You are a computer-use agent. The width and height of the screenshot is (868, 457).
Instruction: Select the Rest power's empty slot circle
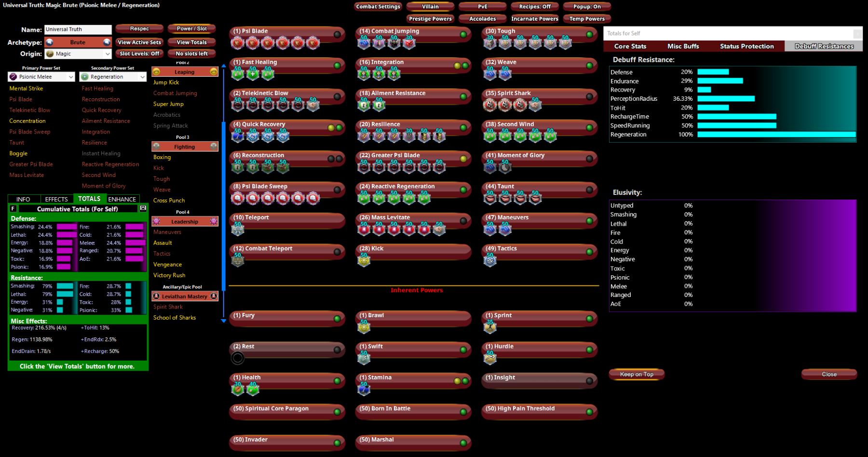pyautogui.click(x=237, y=358)
